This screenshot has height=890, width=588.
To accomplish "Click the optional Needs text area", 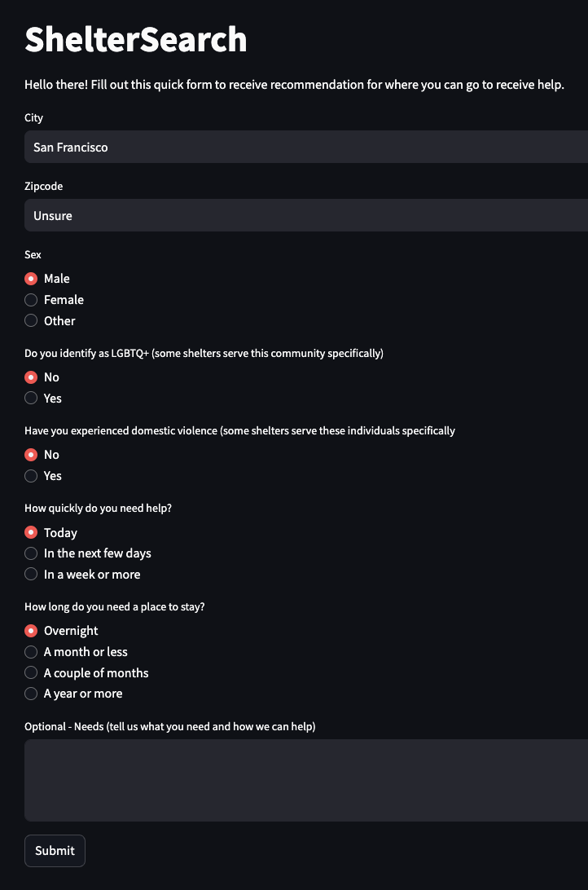I will click(305, 780).
